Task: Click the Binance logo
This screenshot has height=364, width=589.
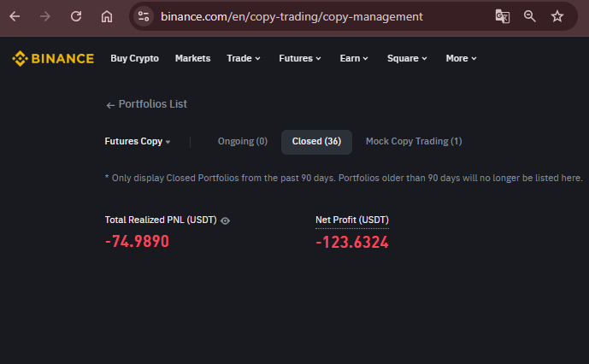Action: pos(53,59)
